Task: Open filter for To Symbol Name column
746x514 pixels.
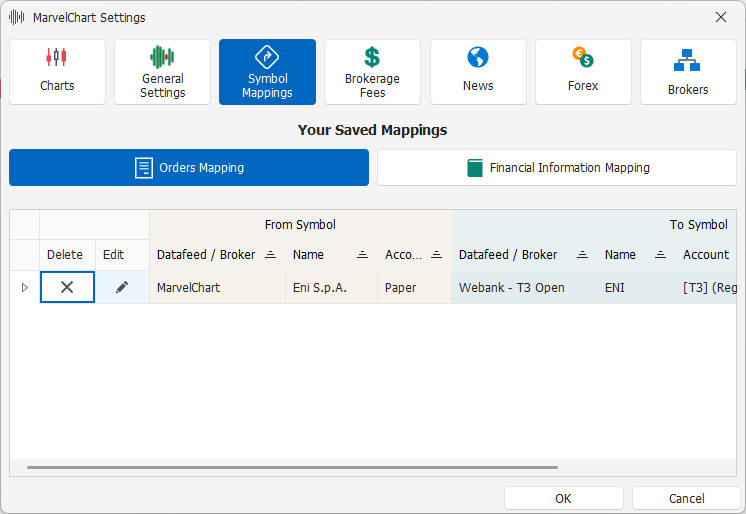Action: (x=660, y=255)
